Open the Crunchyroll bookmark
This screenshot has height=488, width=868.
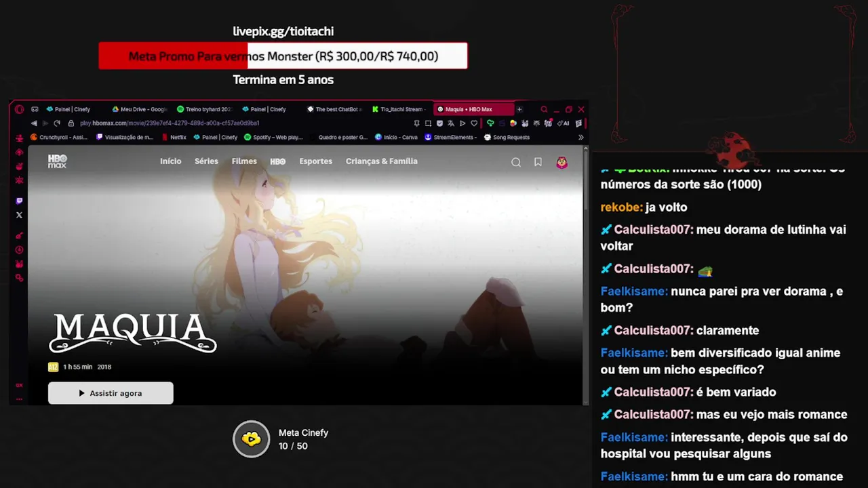click(59, 137)
